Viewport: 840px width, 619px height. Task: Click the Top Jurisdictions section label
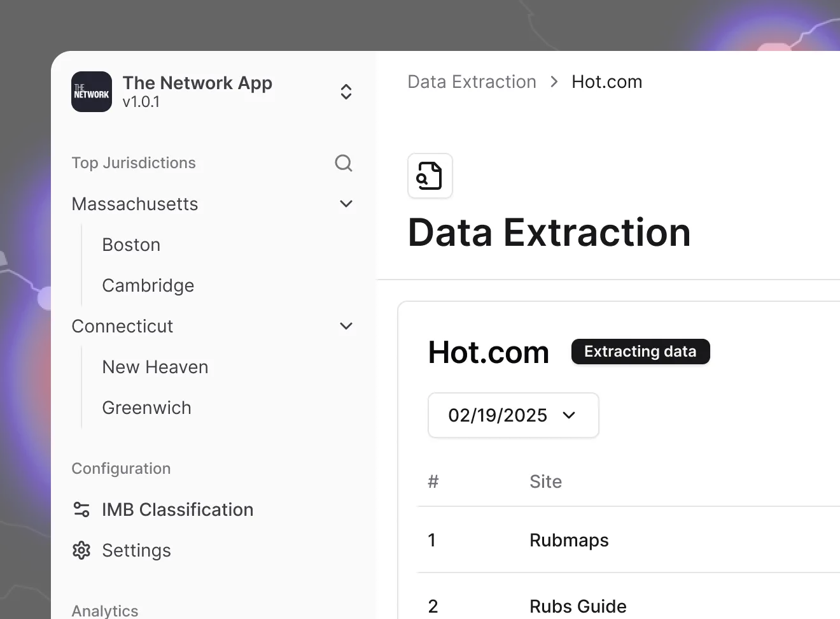(134, 163)
